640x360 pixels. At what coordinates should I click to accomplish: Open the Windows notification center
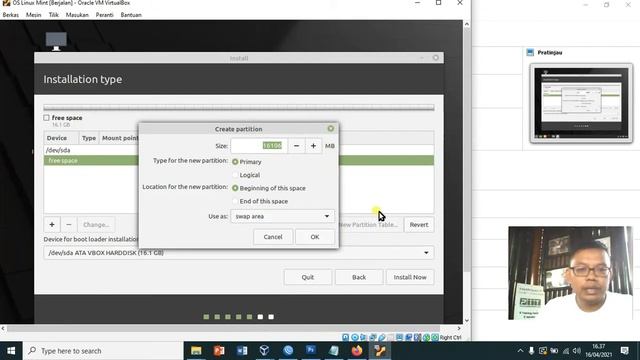click(x=624, y=351)
